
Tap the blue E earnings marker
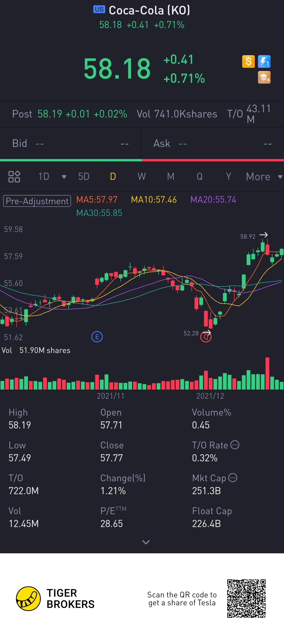click(x=97, y=337)
